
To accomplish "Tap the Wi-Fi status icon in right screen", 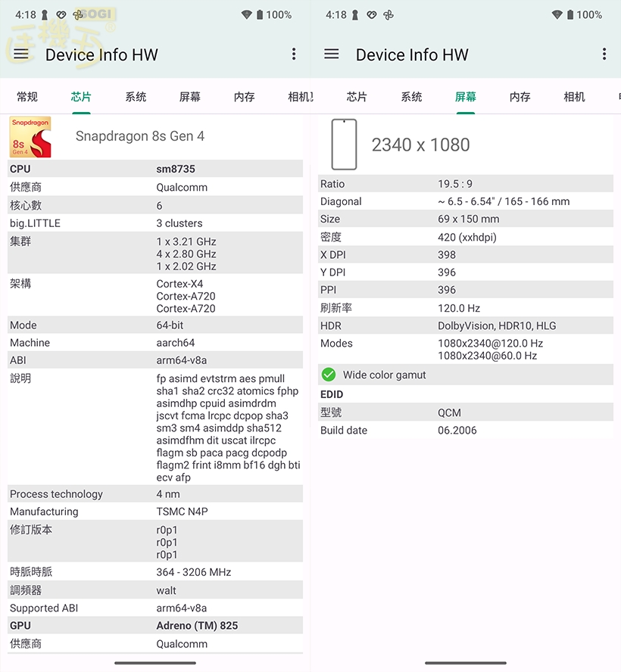I will [557, 15].
